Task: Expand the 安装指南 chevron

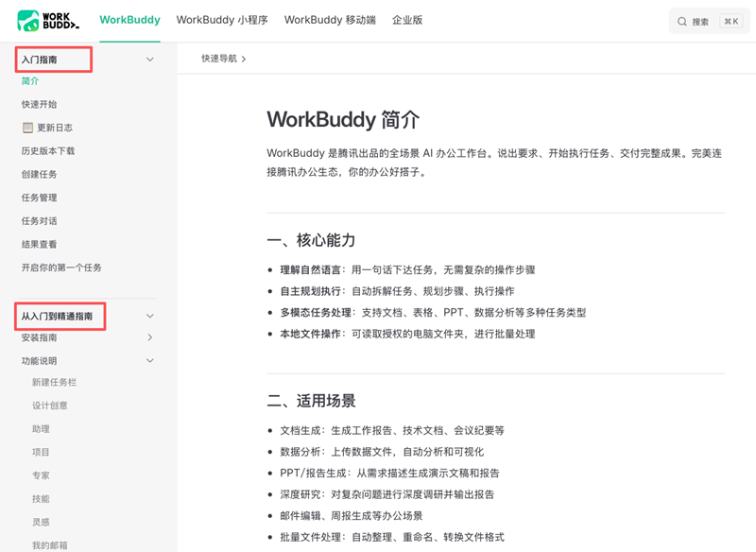Action: point(150,337)
